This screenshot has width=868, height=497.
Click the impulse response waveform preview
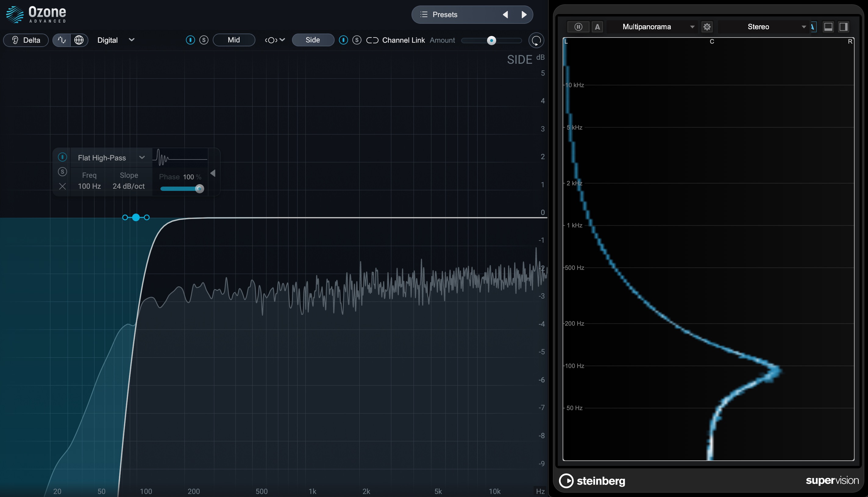180,158
